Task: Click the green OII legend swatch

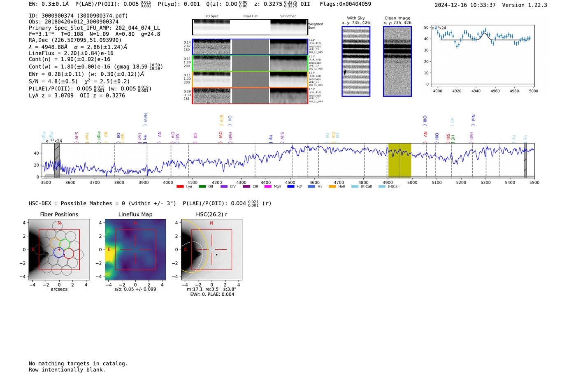Action: tap(202, 187)
